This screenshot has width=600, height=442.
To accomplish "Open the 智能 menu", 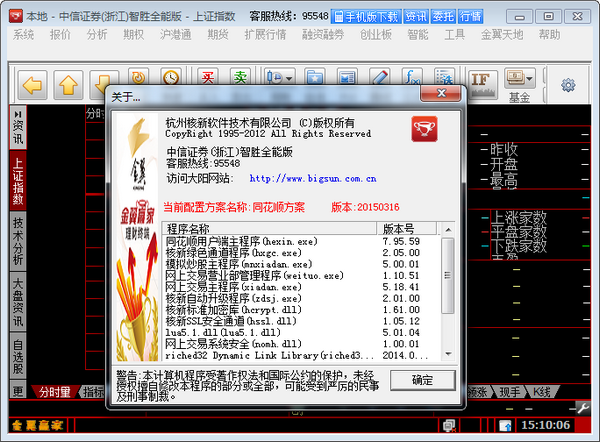I will [417, 35].
